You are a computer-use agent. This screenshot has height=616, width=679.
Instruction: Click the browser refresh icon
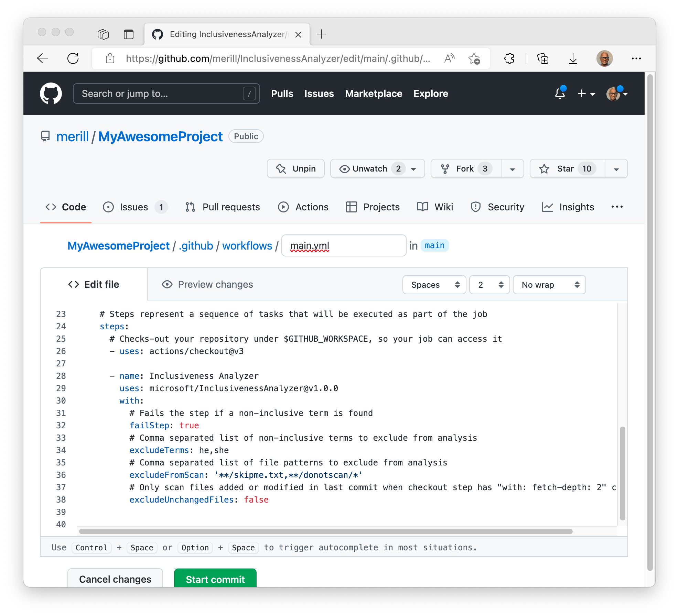73,58
